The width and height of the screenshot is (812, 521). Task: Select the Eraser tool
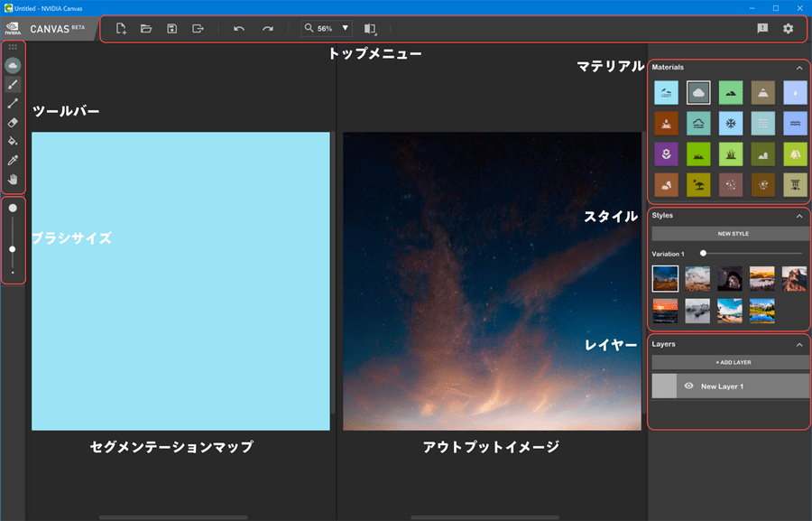pos(13,122)
